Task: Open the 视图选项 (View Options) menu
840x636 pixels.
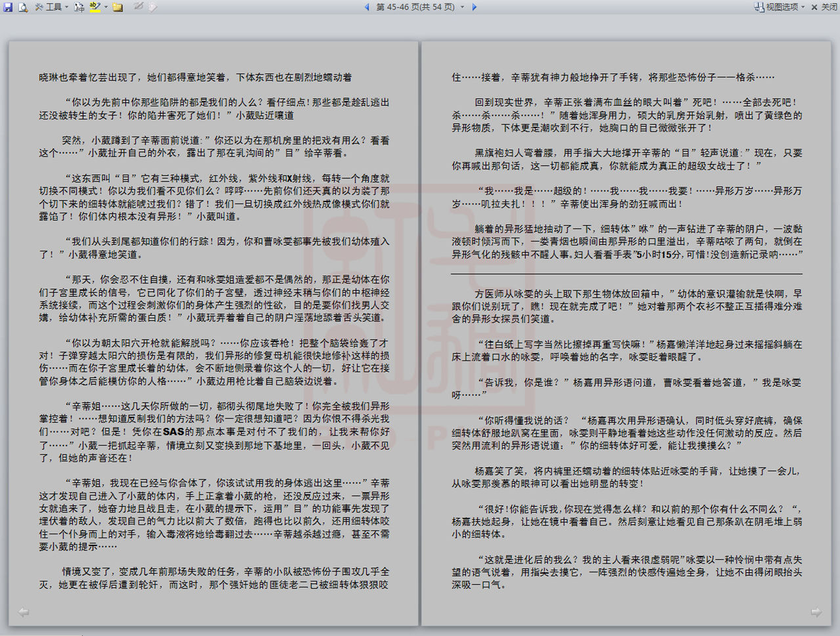Action: 777,7
